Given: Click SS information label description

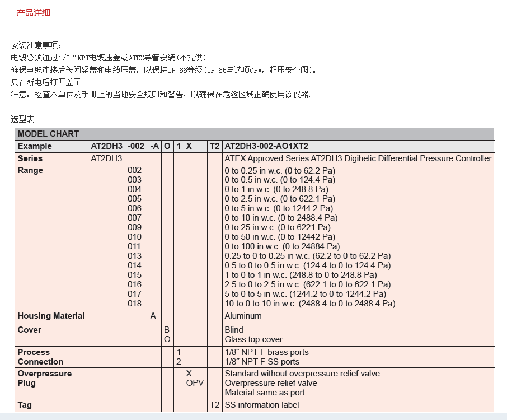Looking at the screenshot, I should click(262, 405).
